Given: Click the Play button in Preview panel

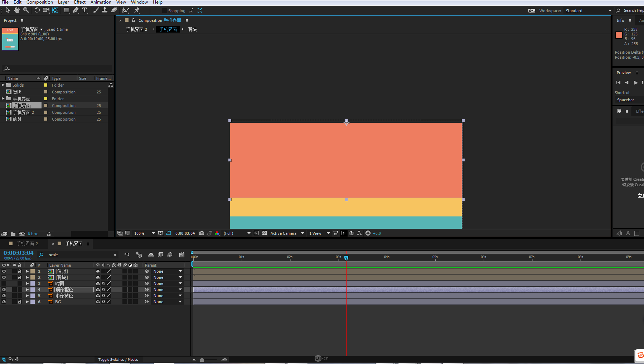Looking at the screenshot, I should [x=636, y=83].
